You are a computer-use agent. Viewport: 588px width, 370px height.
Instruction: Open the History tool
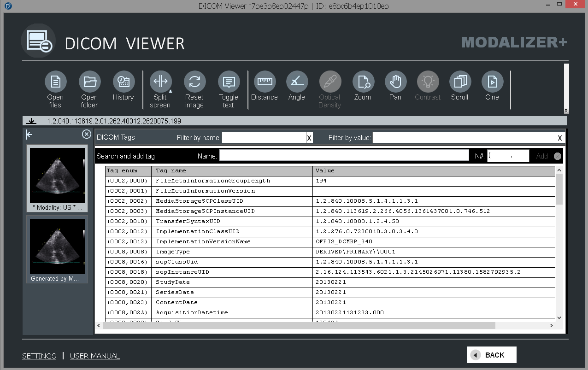click(123, 82)
